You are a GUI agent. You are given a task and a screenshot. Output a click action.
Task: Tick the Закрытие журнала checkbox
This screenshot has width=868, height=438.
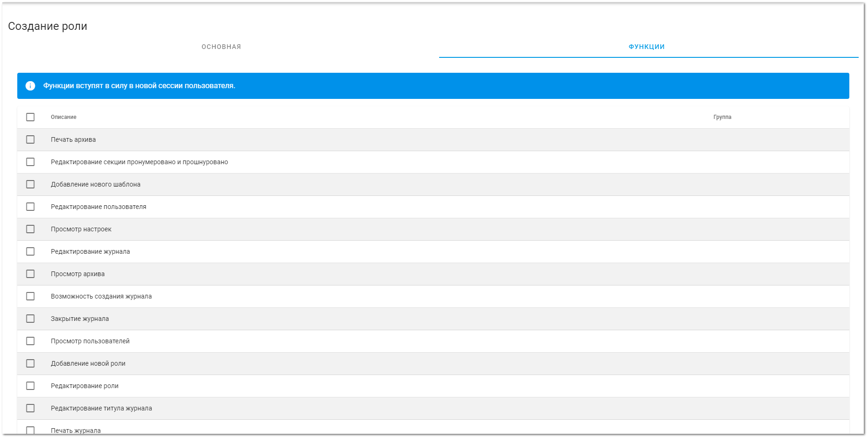[x=30, y=319]
